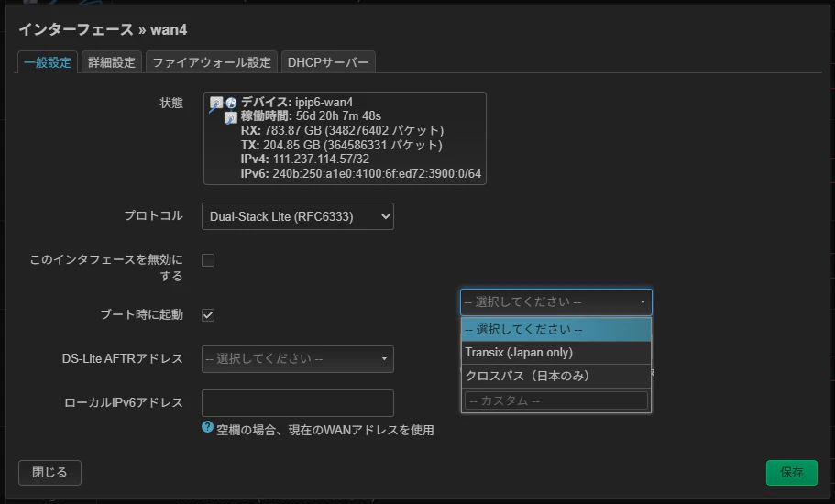Choose Transix (Japan only) from the list

click(x=556, y=352)
